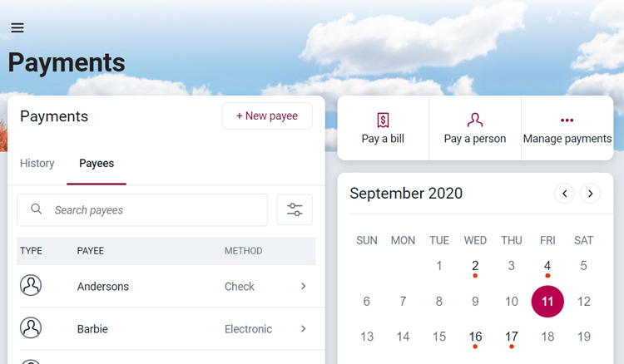The image size is (624, 364).
Task: Click the Andersons payee avatar icon
Action: click(31, 286)
